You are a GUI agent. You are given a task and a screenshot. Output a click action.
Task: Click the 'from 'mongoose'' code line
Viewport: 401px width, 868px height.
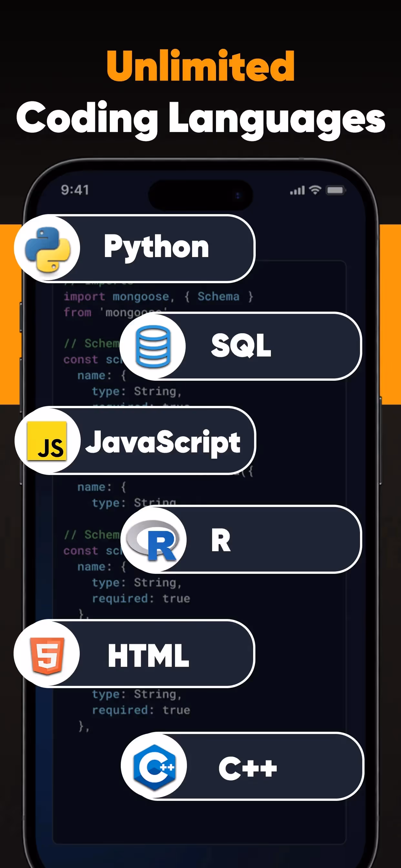[115, 312]
